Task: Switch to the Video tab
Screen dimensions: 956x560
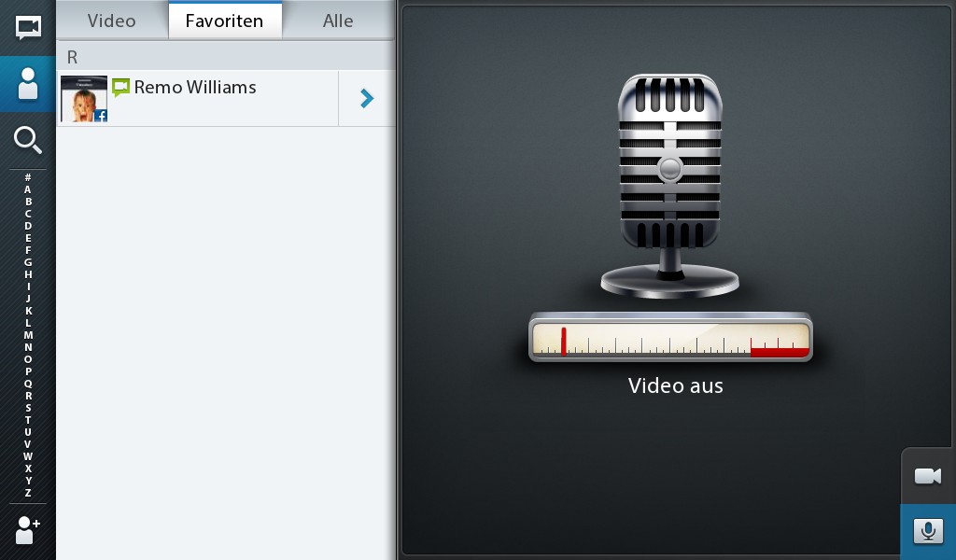Action: click(x=112, y=21)
